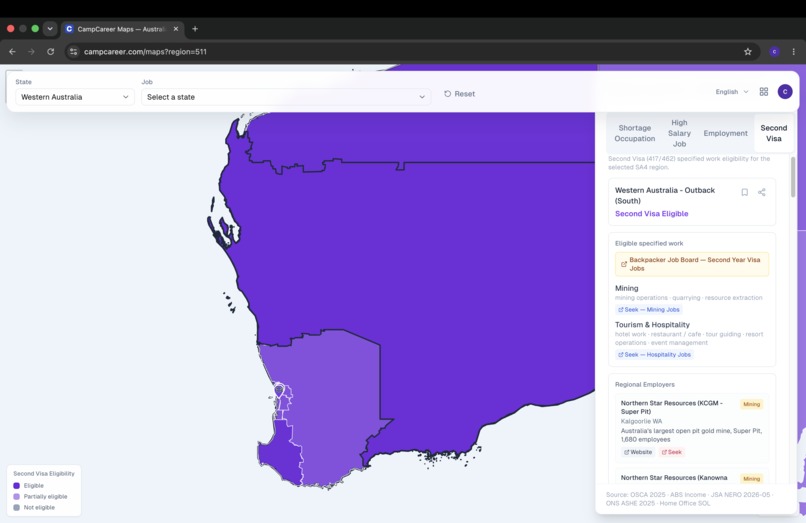Click Northern Star Resources (KCGM - Super Pit) name

pos(672,407)
